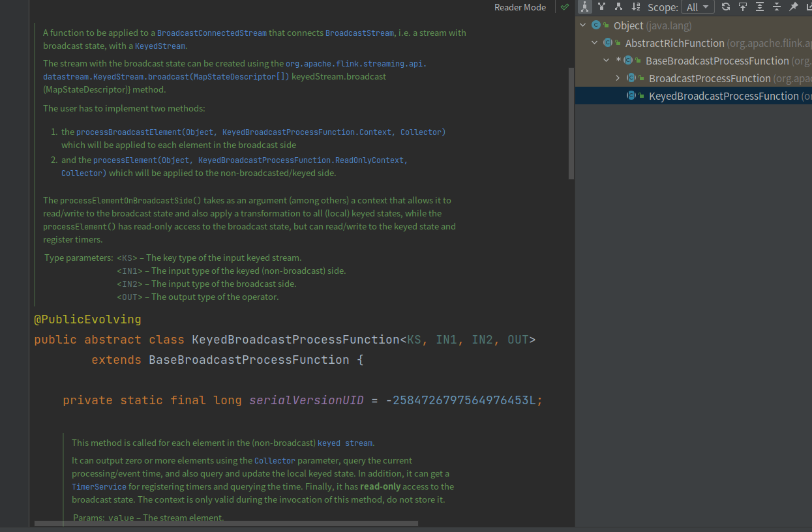Click the abstract class icon beside AbstractRichFunction
812x532 pixels.
[608, 43]
